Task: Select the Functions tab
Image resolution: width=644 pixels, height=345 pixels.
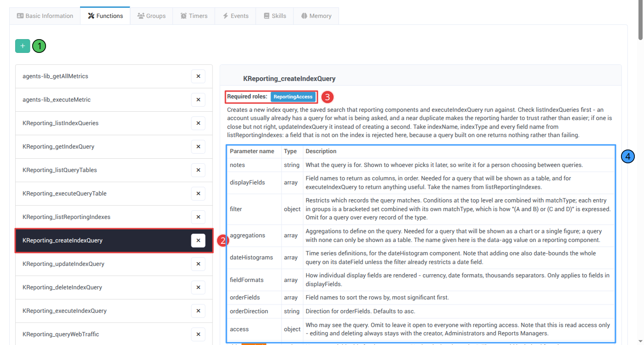Action: [x=105, y=16]
